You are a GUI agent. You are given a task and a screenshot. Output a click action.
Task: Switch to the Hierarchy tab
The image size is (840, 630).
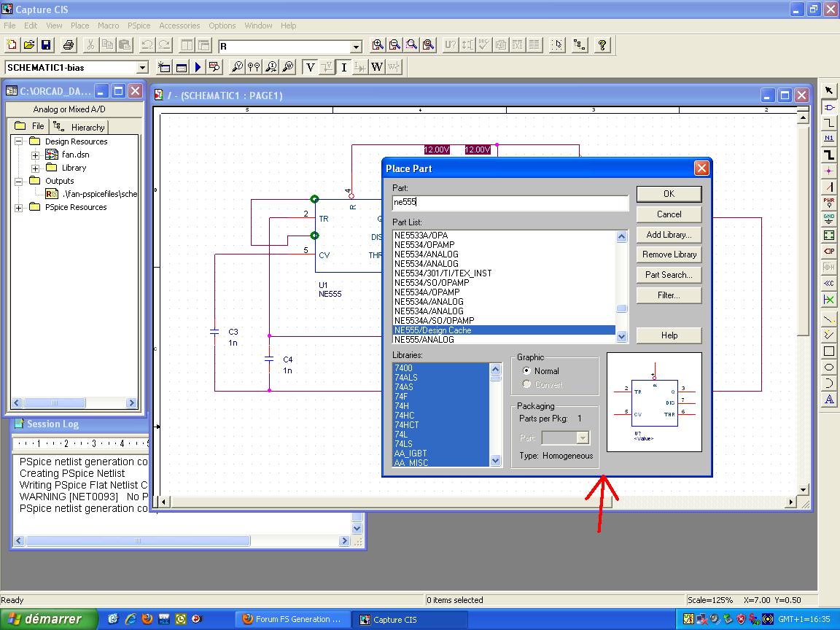tap(81, 127)
